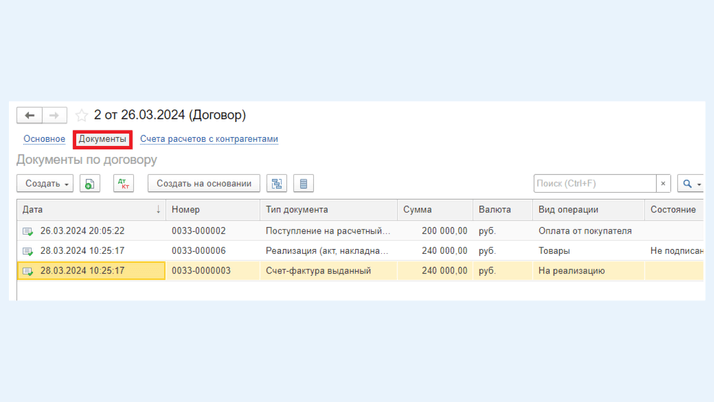
Task: Open Счета расчетов с контрагентами link
Action: [x=209, y=139]
